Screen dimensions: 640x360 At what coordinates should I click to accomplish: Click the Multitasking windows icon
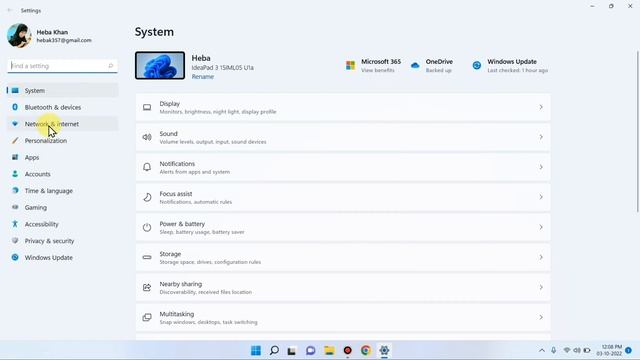147,318
